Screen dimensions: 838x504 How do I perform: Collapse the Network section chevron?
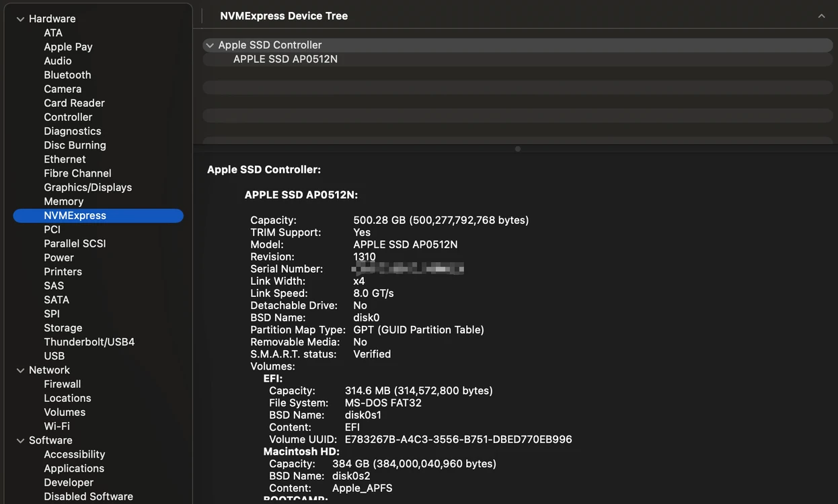coord(20,370)
